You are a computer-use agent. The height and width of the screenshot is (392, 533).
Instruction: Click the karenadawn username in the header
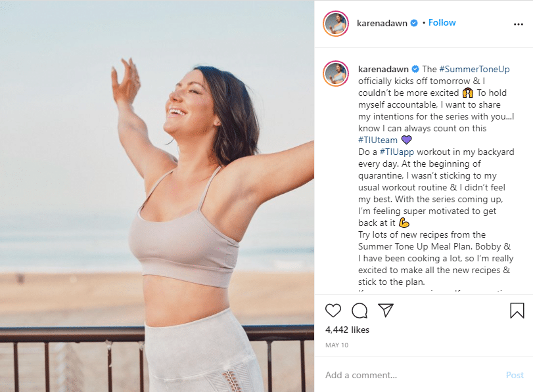pos(382,22)
